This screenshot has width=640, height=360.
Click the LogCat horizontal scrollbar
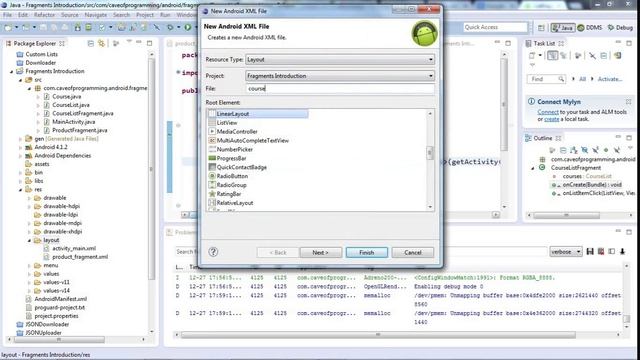378,335
